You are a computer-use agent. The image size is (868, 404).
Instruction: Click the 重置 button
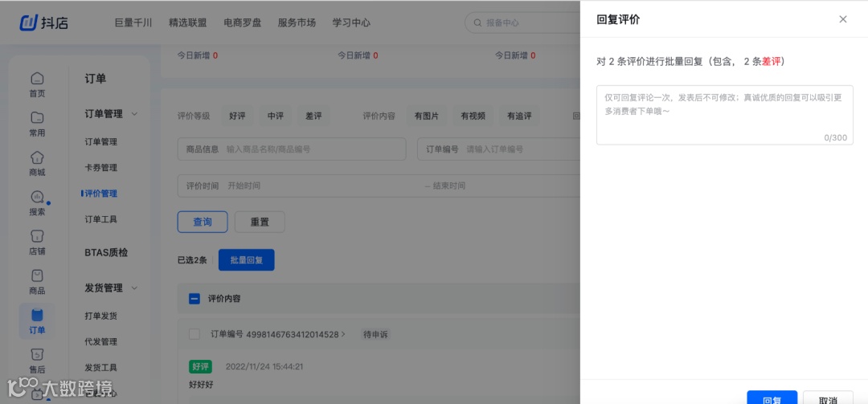[x=260, y=222]
